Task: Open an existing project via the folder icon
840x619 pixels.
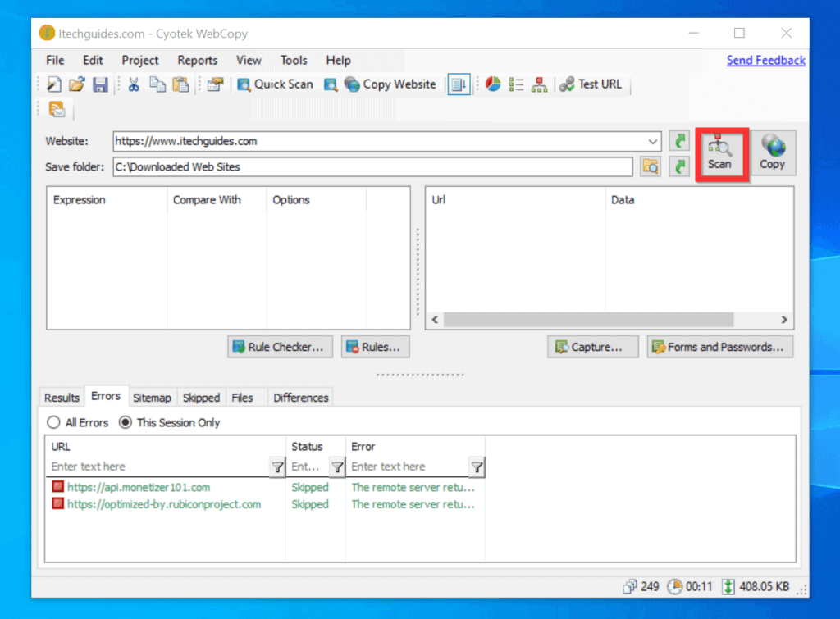Action: tap(76, 84)
